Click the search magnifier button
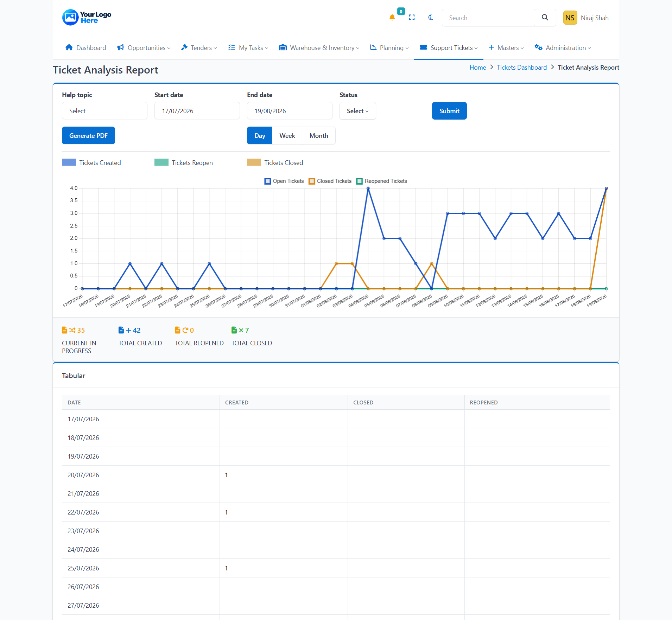Screen dimensions: 672x620 545,18
